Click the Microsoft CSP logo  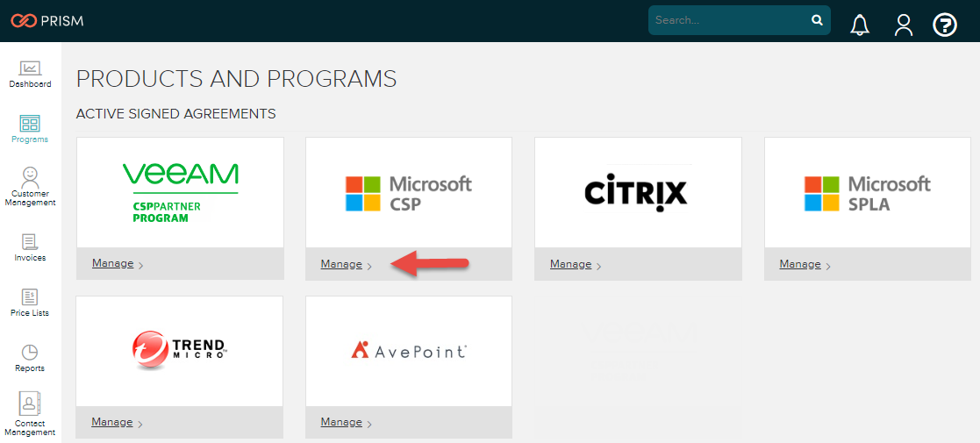[x=409, y=194]
